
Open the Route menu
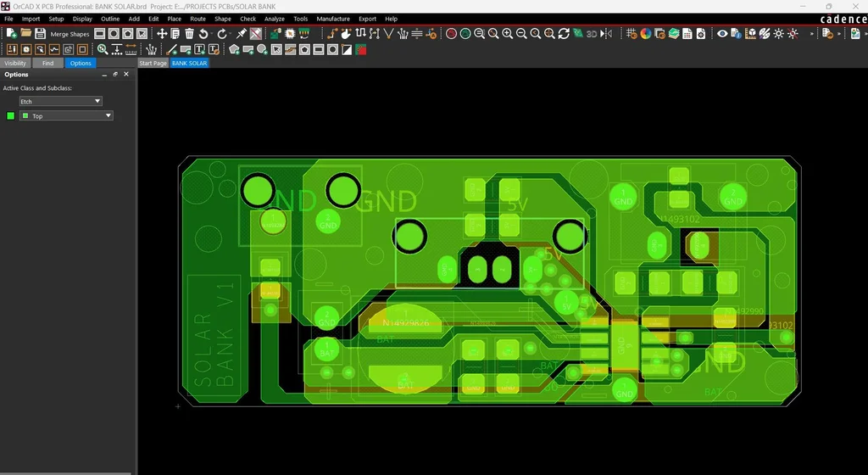pyautogui.click(x=198, y=19)
